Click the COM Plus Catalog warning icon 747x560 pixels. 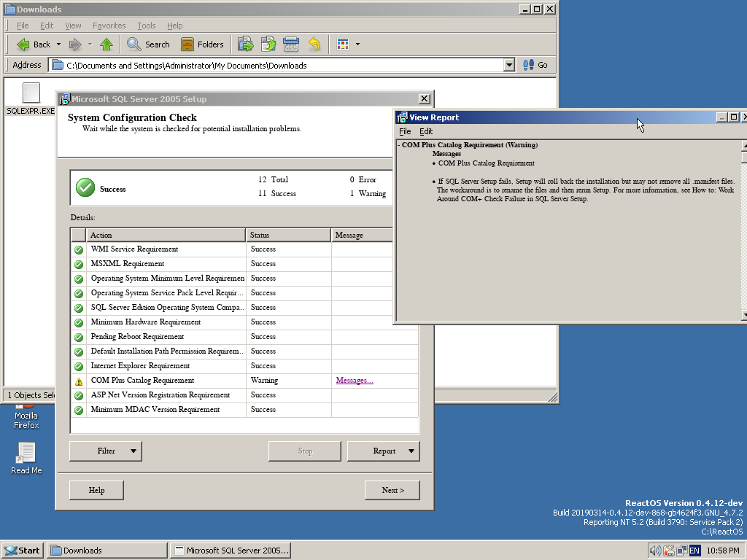(x=79, y=381)
